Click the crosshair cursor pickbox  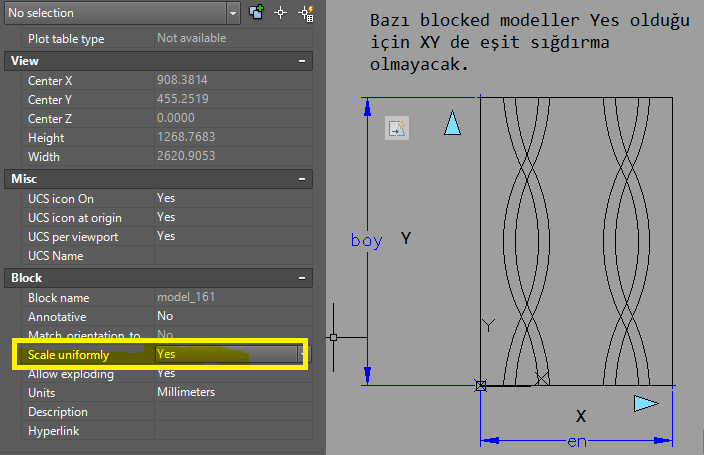333,337
